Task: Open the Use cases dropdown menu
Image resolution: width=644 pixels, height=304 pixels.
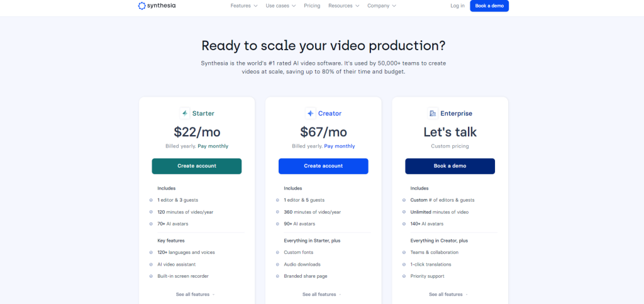Action: 280,6
